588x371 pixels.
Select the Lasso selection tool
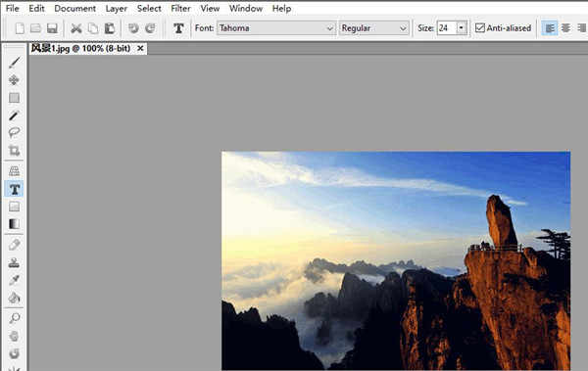pos(15,133)
